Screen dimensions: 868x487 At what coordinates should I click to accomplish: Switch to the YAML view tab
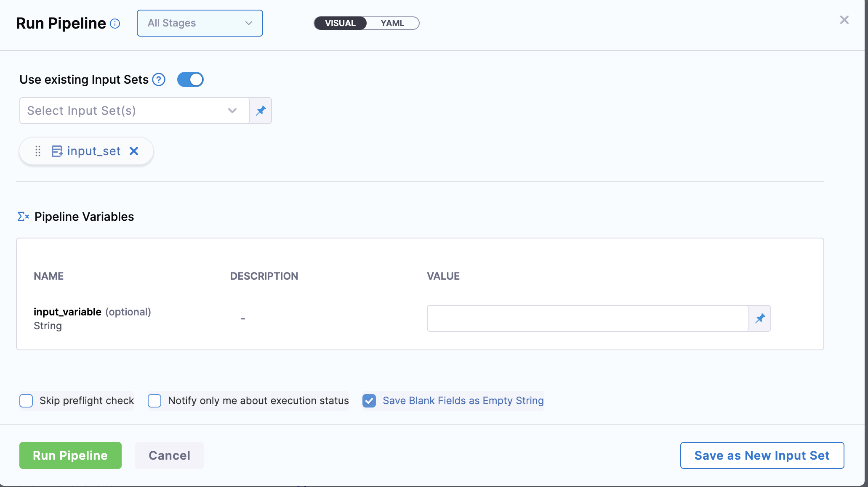(392, 23)
